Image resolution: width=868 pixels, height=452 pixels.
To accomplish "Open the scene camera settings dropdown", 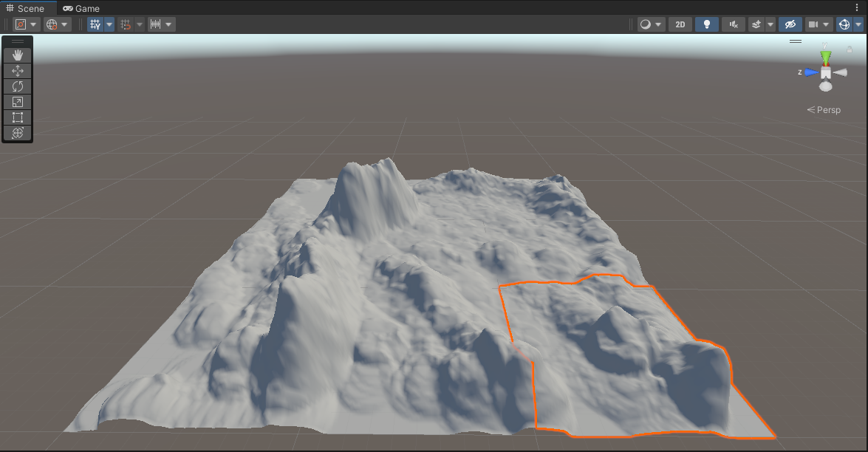I will (x=819, y=24).
